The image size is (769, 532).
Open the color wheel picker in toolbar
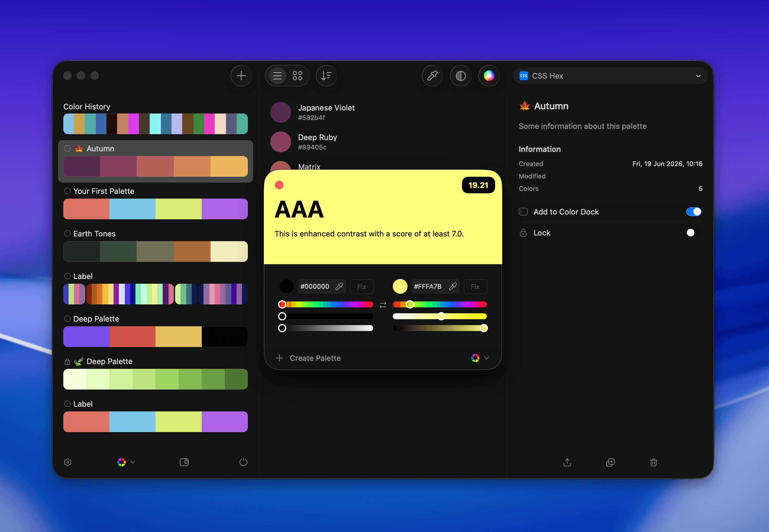pos(489,76)
